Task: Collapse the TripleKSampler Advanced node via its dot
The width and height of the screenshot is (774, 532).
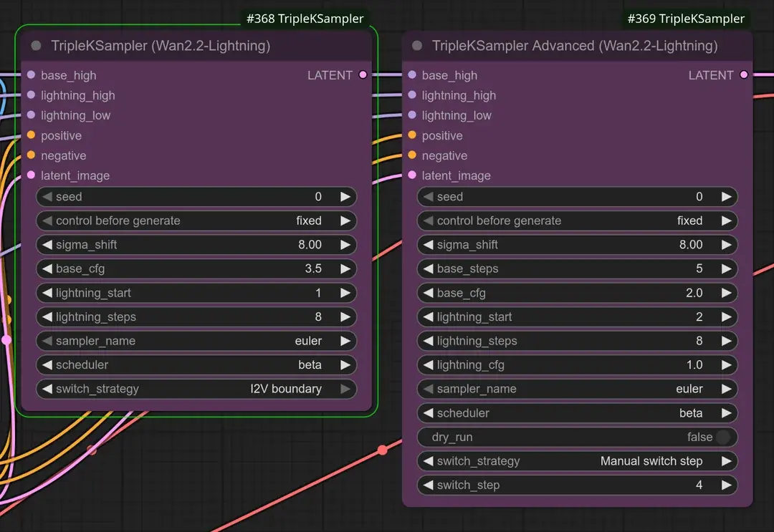Action: [417, 46]
